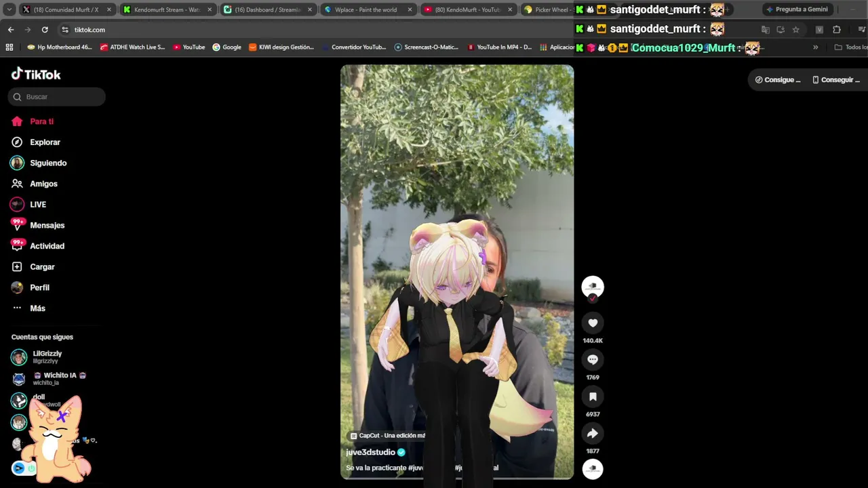Click the Conseguir app button

(x=835, y=80)
